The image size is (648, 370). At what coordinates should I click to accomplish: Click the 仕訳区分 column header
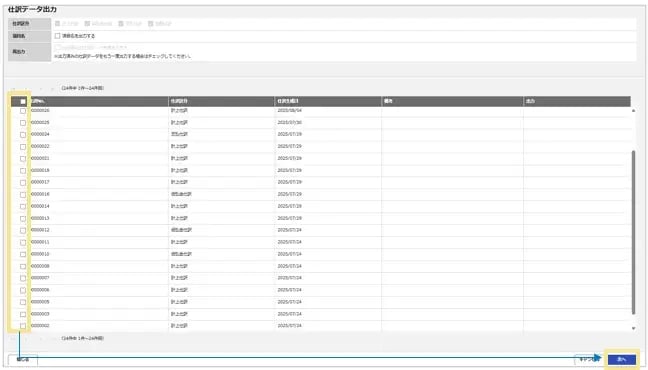click(x=222, y=101)
